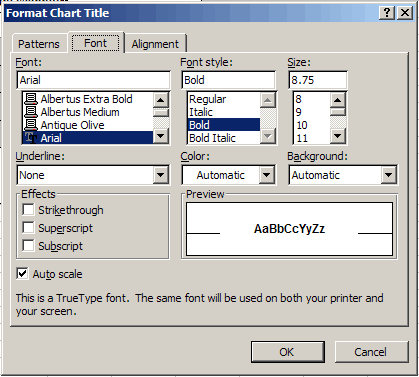419x377 pixels.
Task: Click font list scroll down arrow
Action: [161, 136]
